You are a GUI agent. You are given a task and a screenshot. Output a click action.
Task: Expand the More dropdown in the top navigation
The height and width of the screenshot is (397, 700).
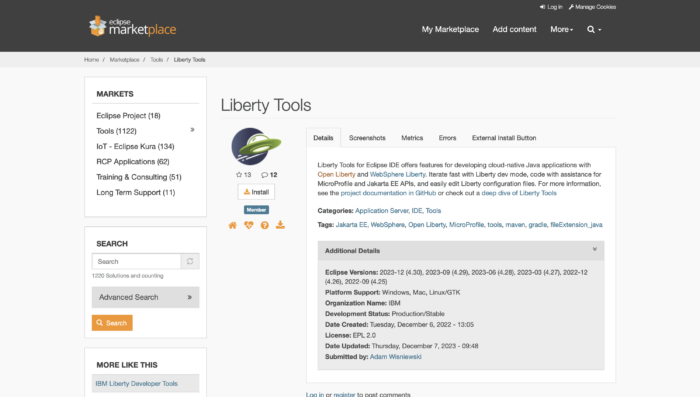pos(562,29)
